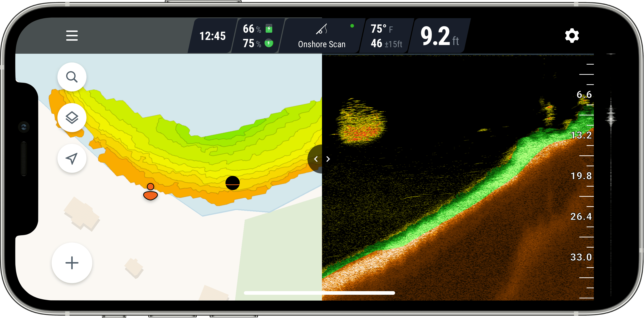Tap the map search button
Viewport: 644px width, 318px height.
point(72,77)
